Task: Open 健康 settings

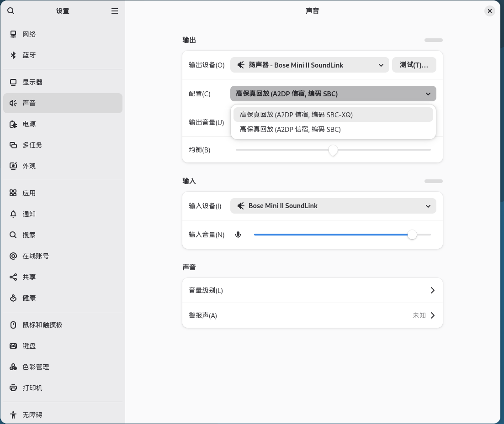Action: [x=63, y=298]
